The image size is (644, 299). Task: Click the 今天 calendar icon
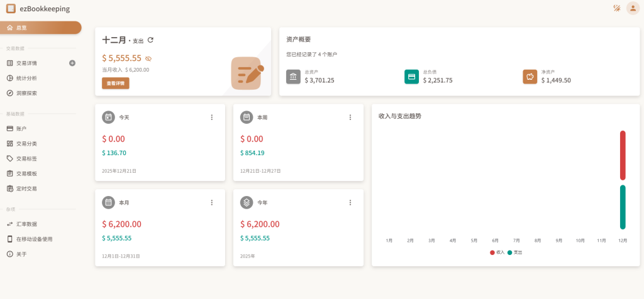coord(109,117)
